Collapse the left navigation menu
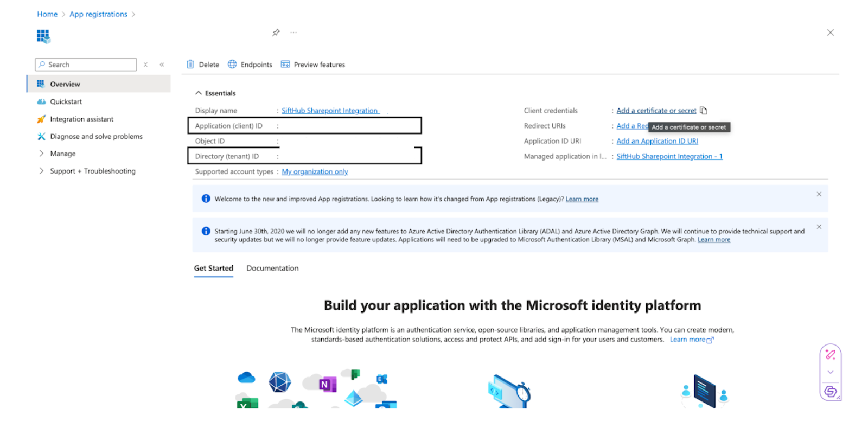This screenshot has width=868, height=428. click(x=162, y=65)
